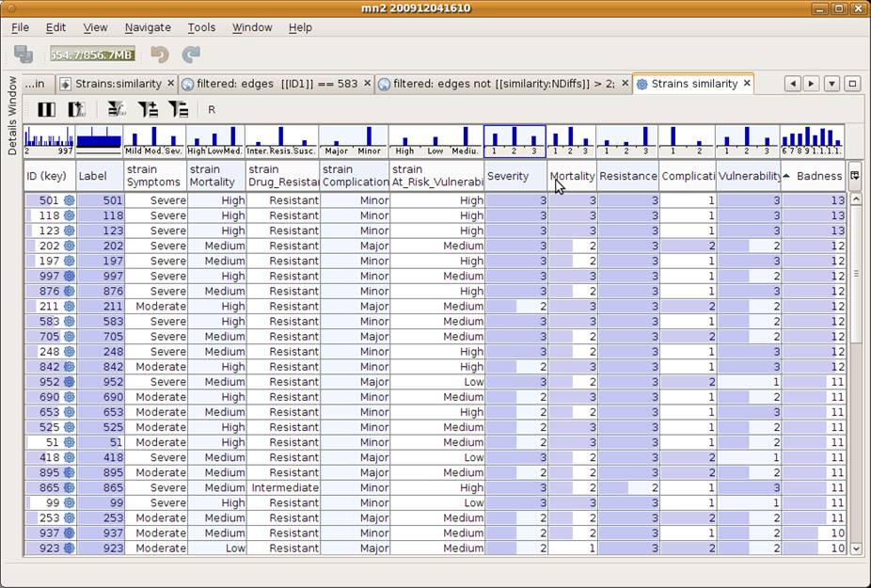The width and height of the screenshot is (871, 588).
Task: Click the node icon in row 997
Action: pos(69,277)
